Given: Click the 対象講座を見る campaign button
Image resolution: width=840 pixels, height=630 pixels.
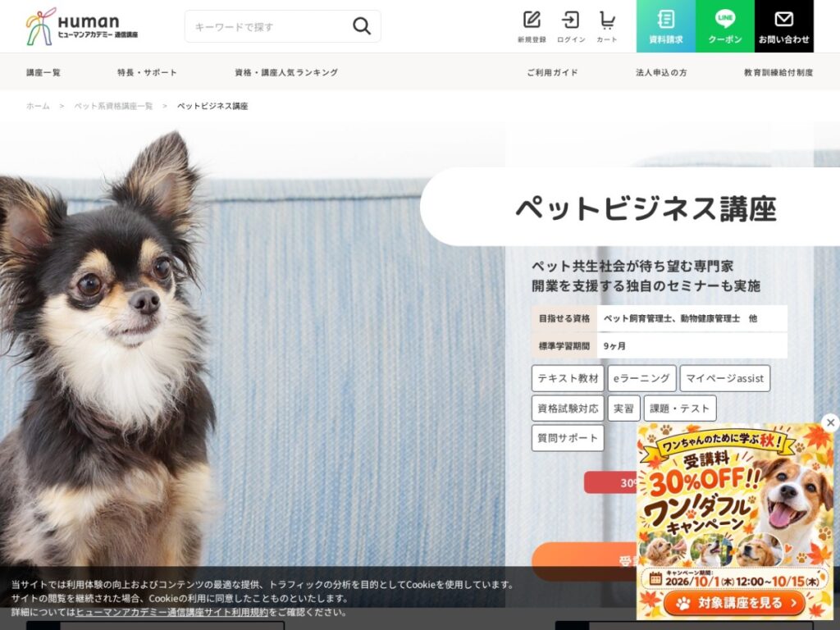Looking at the screenshot, I should [734, 603].
